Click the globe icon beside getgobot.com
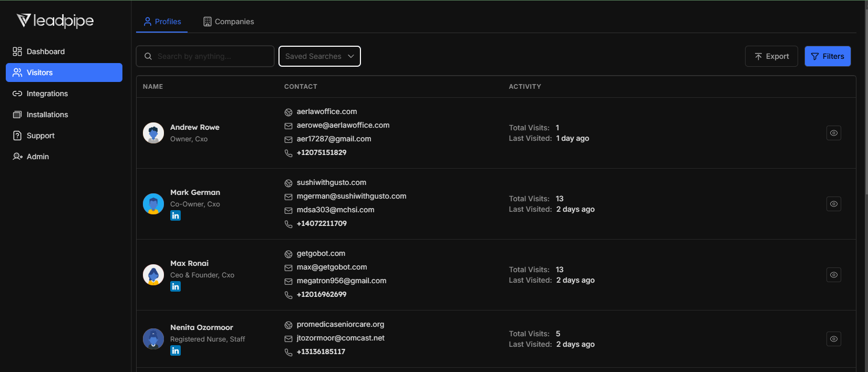 click(288, 254)
